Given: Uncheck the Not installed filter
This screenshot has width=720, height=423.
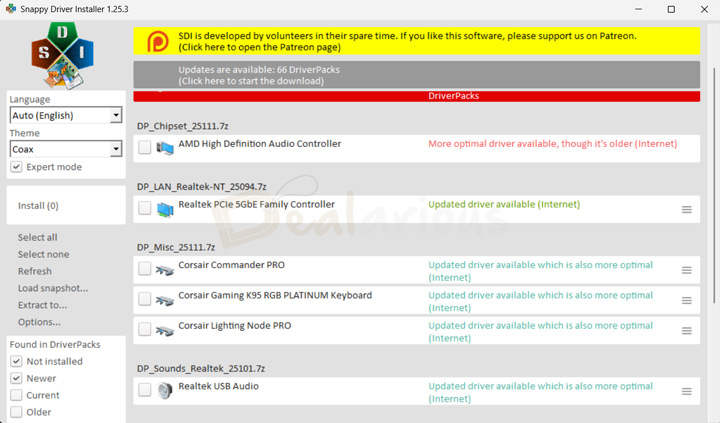Looking at the screenshot, I should pyautogui.click(x=16, y=361).
